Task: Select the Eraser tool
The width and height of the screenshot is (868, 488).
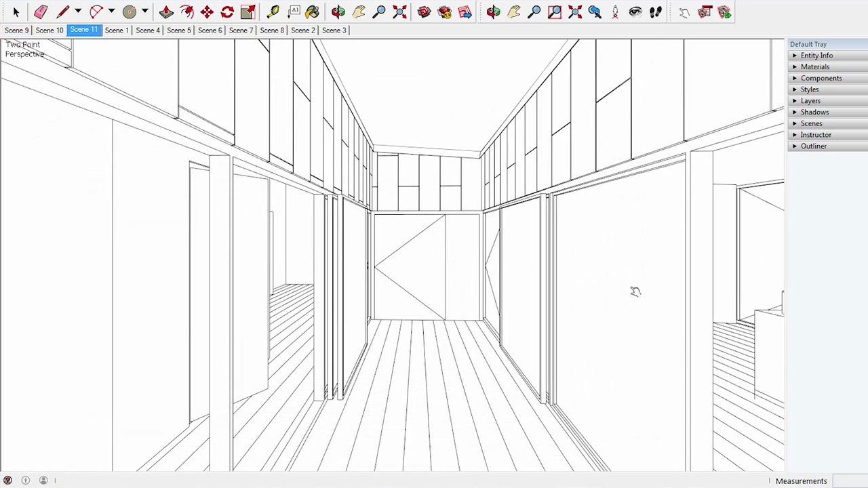Action: [41, 12]
